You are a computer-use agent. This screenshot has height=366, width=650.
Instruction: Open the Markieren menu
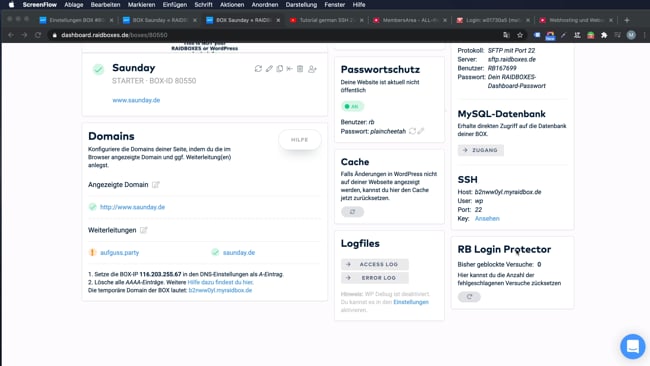click(141, 5)
